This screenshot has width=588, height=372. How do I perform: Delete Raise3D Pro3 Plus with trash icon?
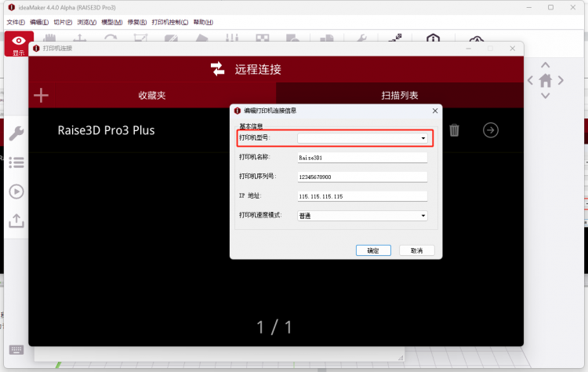pos(454,130)
